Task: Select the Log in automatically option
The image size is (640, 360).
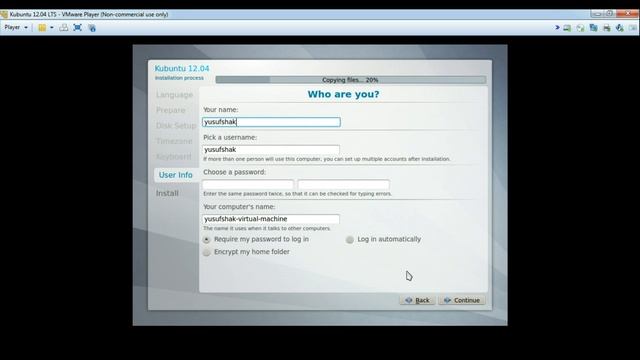Action: coord(350,240)
